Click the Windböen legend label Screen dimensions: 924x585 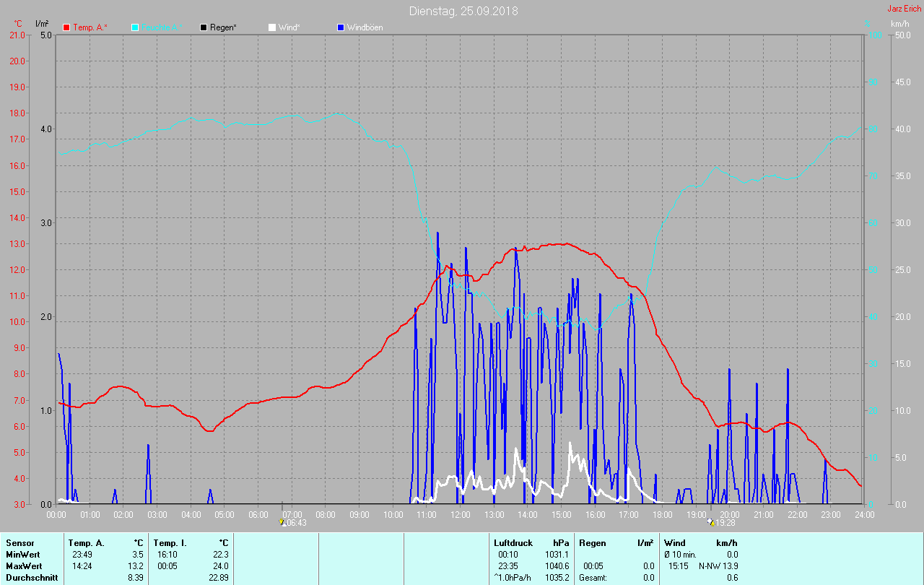click(x=365, y=27)
